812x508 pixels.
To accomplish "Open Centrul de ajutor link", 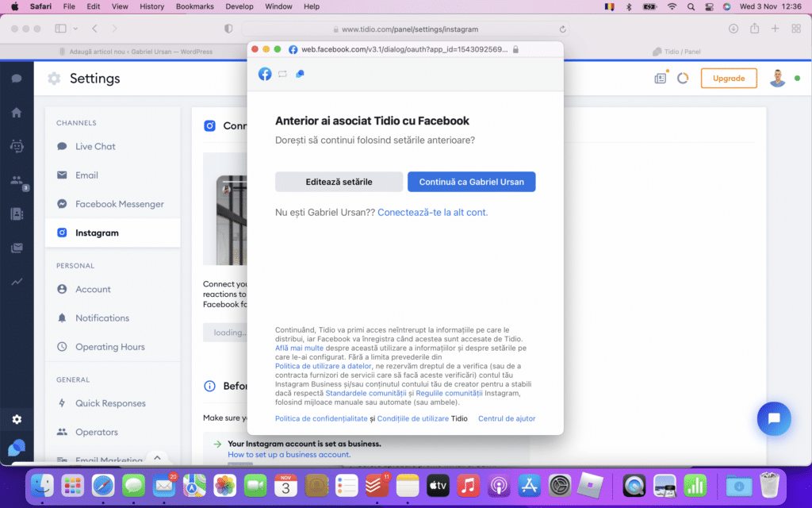I will (507, 418).
